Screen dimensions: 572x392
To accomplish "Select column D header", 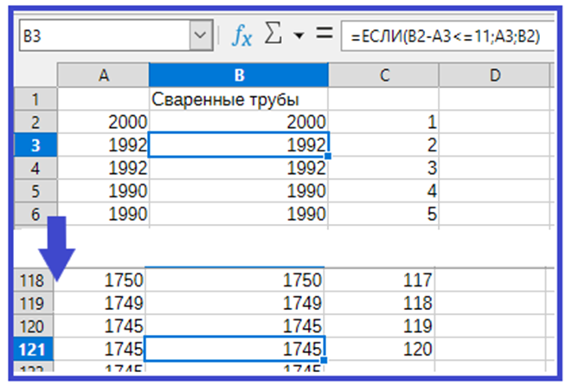I will 495,75.
